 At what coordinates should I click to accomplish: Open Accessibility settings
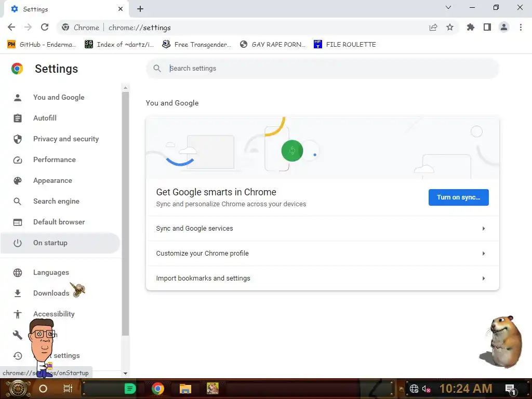pyautogui.click(x=60, y=314)
